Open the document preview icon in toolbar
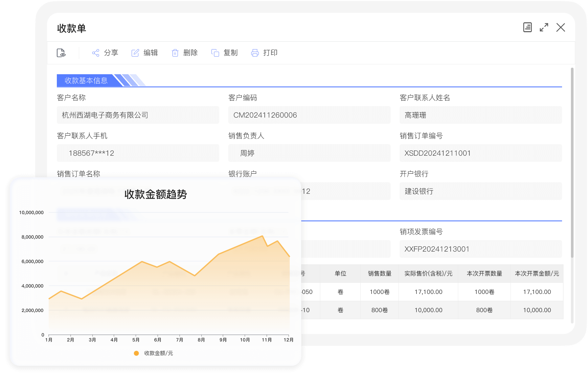This screenshot has height=377, width=588. point(61,53)
